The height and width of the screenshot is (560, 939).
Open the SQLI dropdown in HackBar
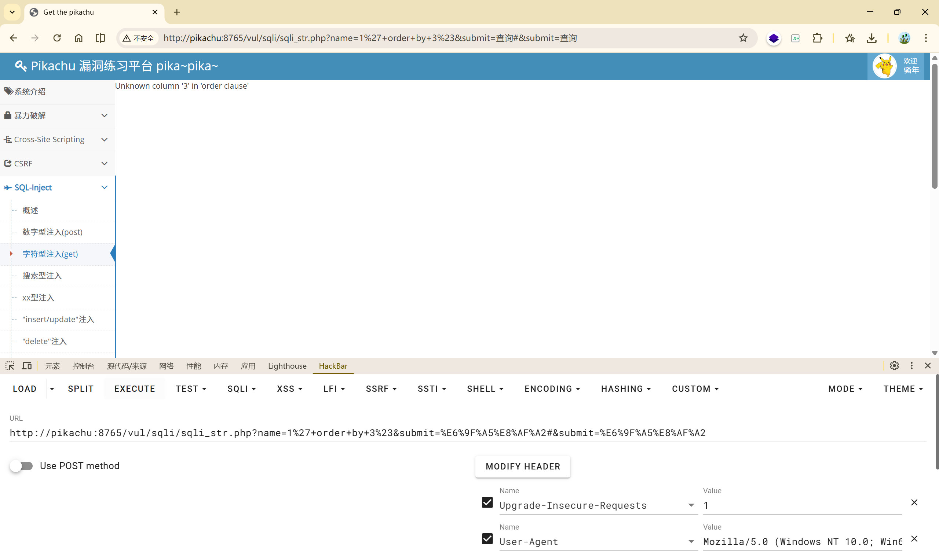241,389
